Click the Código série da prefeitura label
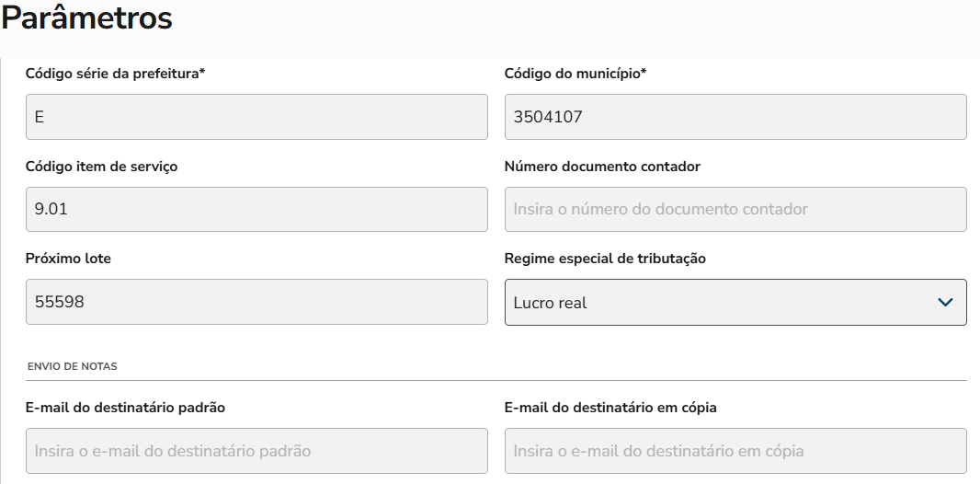980x484 pixels. pos(115,74)
